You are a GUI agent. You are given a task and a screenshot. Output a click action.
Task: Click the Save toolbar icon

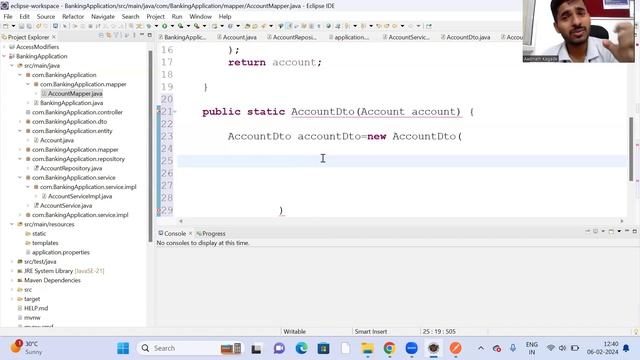[22, 26]
